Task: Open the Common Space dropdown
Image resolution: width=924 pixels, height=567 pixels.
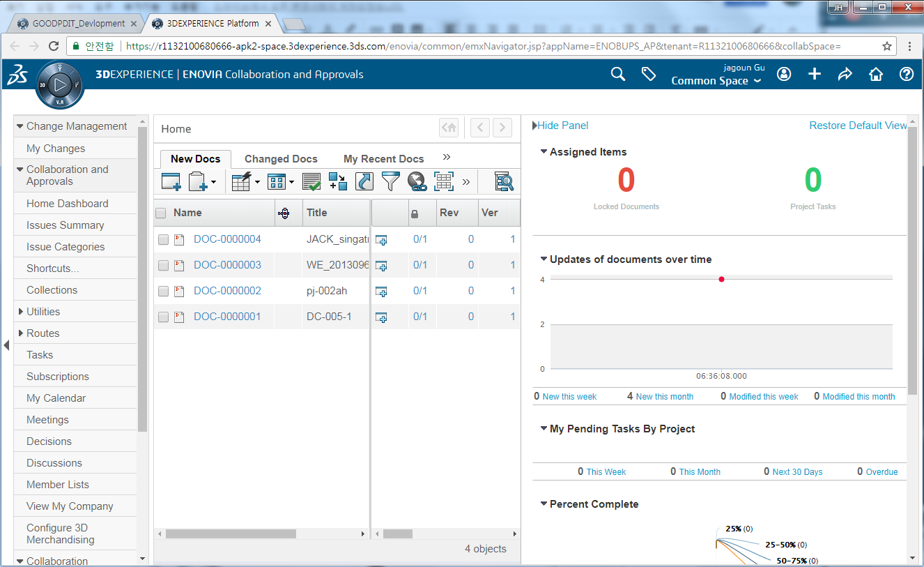Action: coord(716,81)
